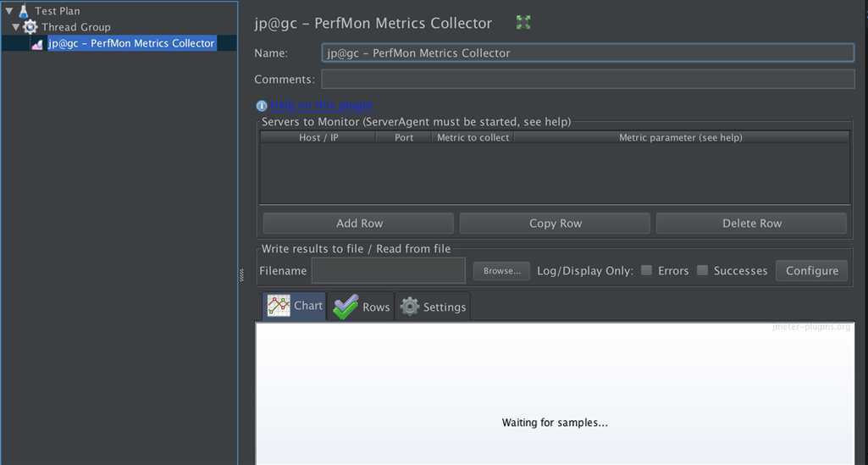Click the Delete Row button

pyautogui.click(x=752, y=223)
